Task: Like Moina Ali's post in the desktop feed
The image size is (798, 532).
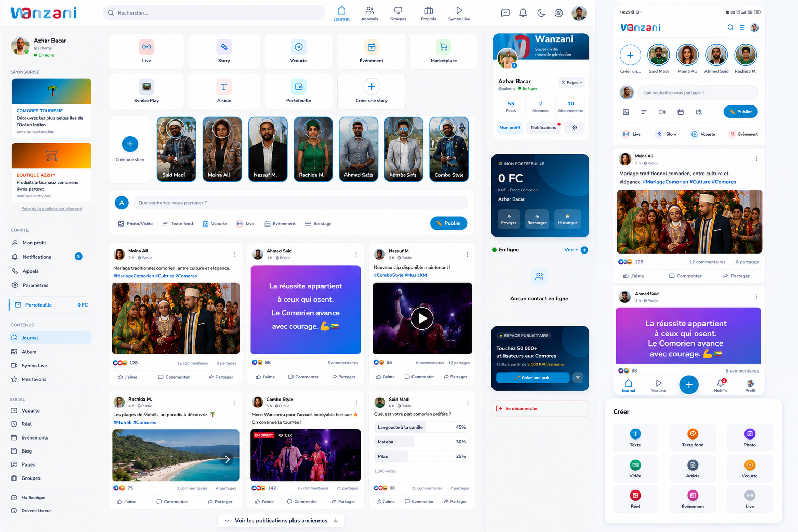Action: tap(128, 377)
